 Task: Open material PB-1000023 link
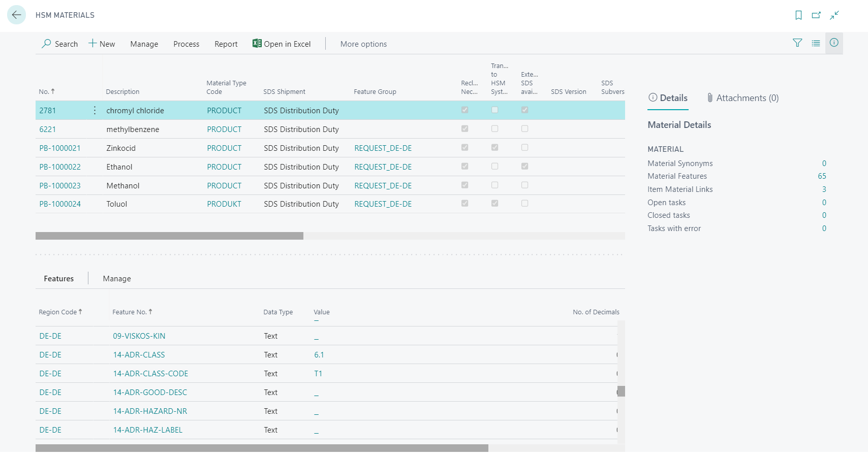click(60, 185)
